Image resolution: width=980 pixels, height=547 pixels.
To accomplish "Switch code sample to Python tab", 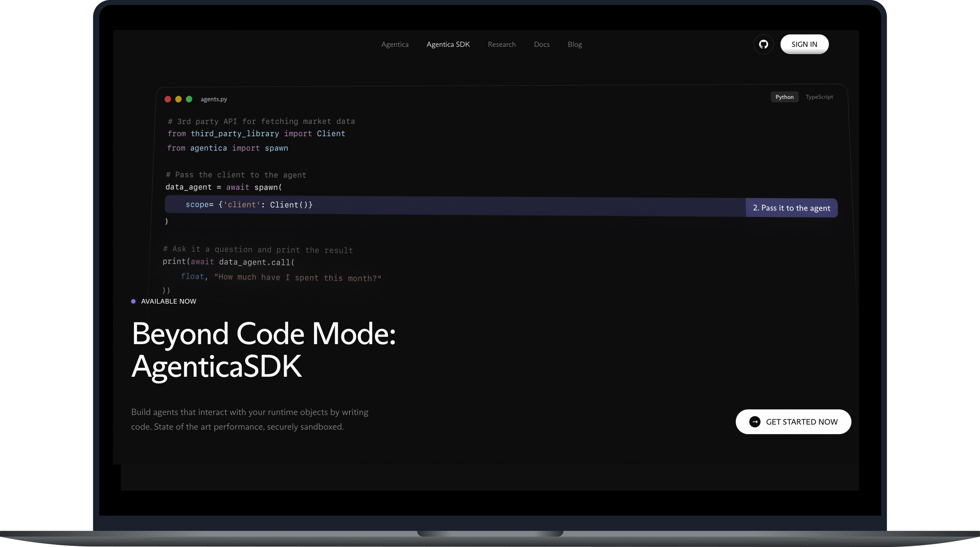I will click(x=784, y=97).
